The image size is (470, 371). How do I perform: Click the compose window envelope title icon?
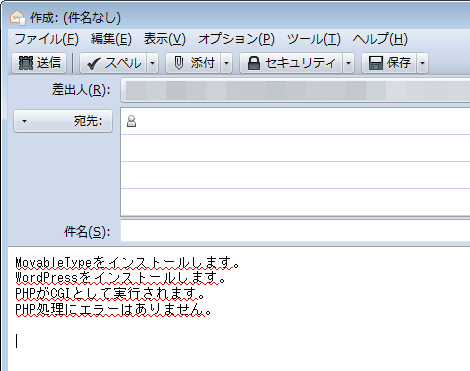[17, 17]
